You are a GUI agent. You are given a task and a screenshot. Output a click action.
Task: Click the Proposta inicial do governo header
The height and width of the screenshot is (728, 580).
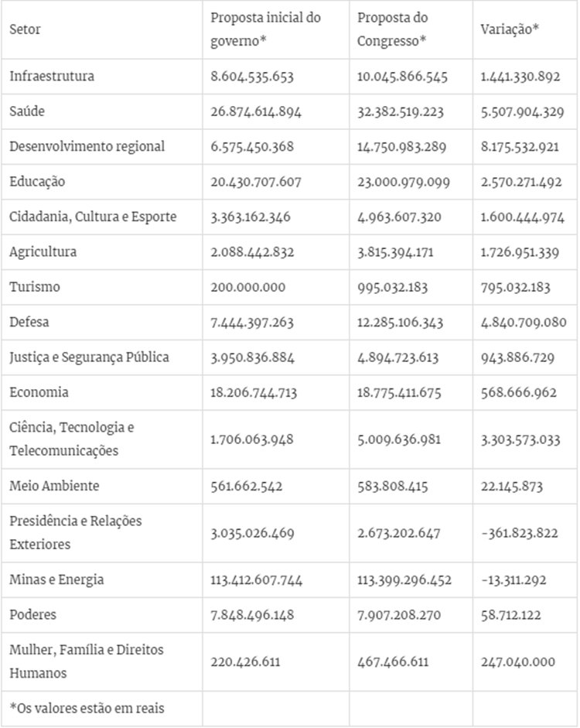click(x=265, y=29)
